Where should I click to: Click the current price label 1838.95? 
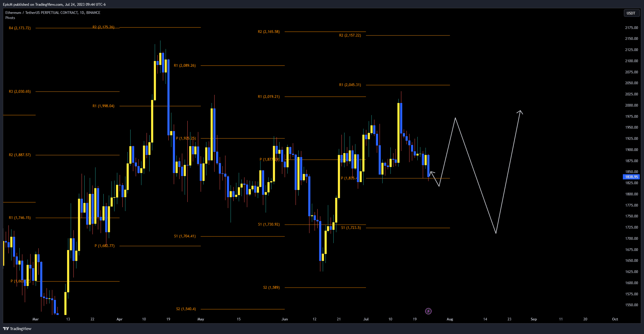(x=631, y=177)
